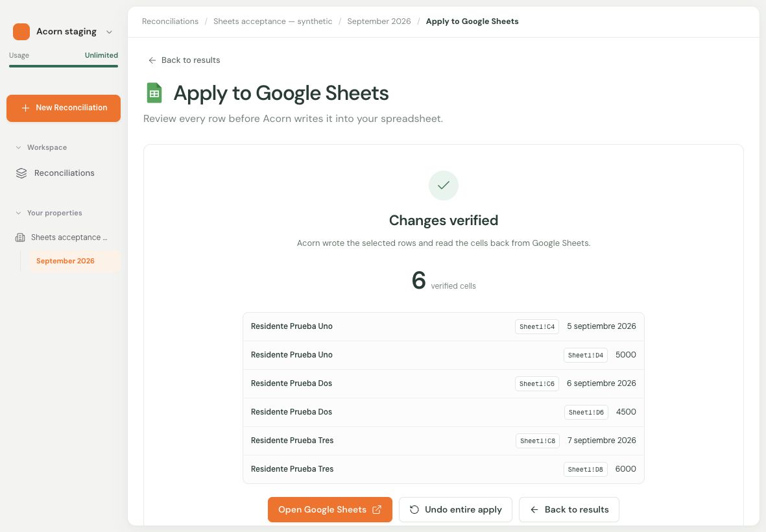Click the undo arrow icon on Undo entire apply
The image size is (766, 532).
414,509
